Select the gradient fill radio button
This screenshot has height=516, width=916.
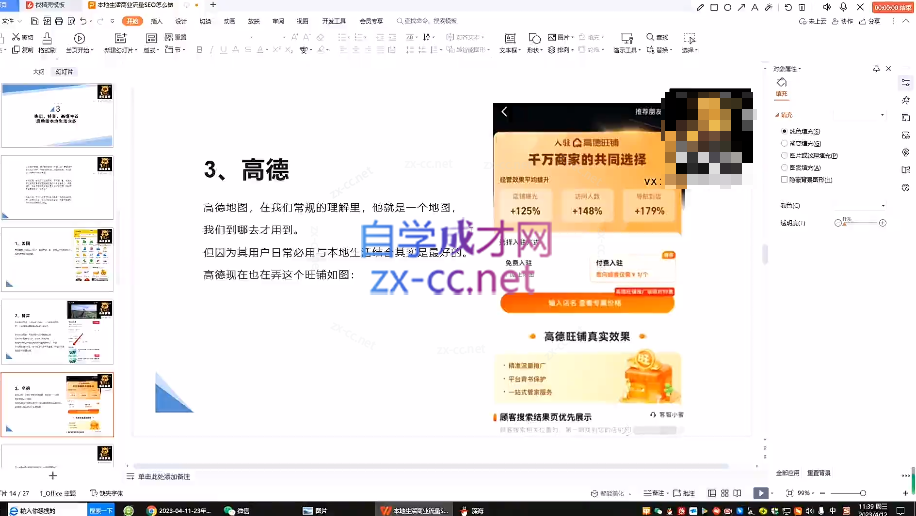pos(784,143)
